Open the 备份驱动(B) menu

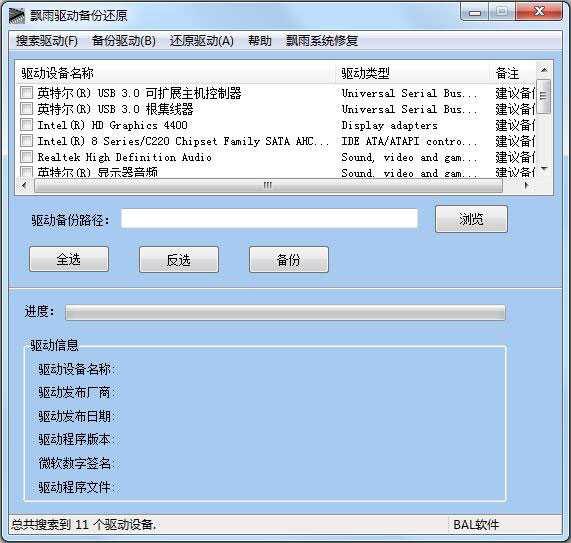click(124, 40)
